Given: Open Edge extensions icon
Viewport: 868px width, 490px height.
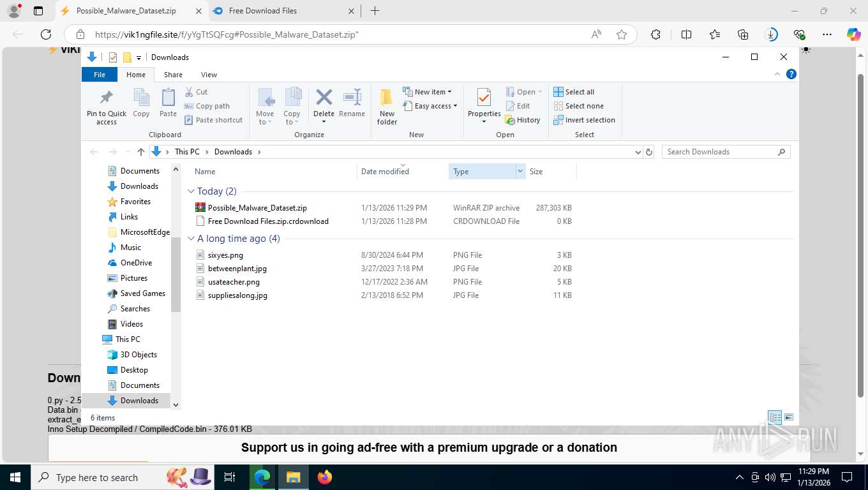Looking at the screenshot, I should [655, 34].
